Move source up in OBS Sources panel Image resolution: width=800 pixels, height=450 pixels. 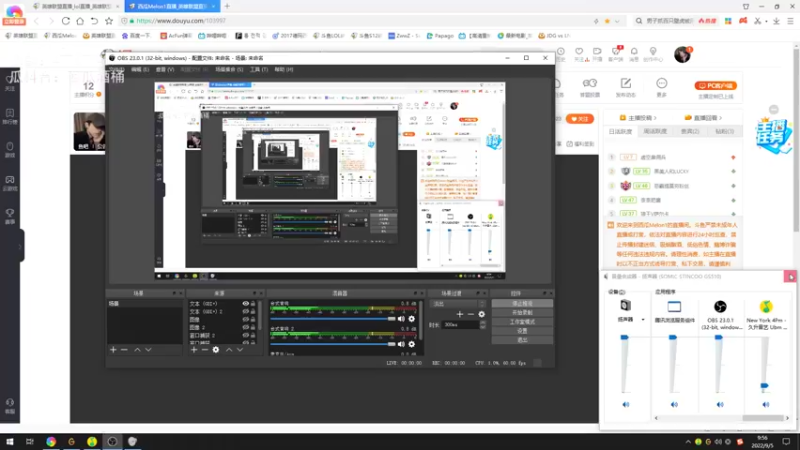point(229,350)
